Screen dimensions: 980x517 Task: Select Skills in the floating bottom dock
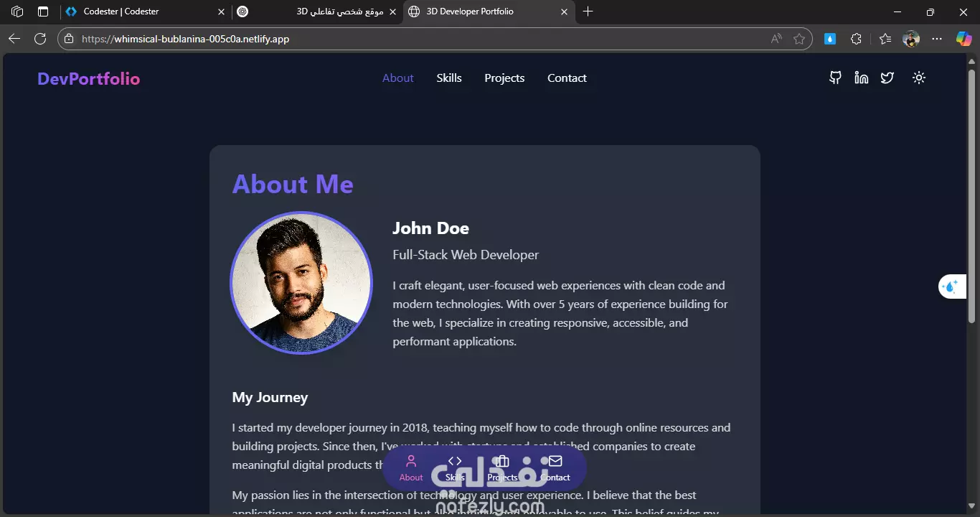pyautogui.click(x=455, y=468)
